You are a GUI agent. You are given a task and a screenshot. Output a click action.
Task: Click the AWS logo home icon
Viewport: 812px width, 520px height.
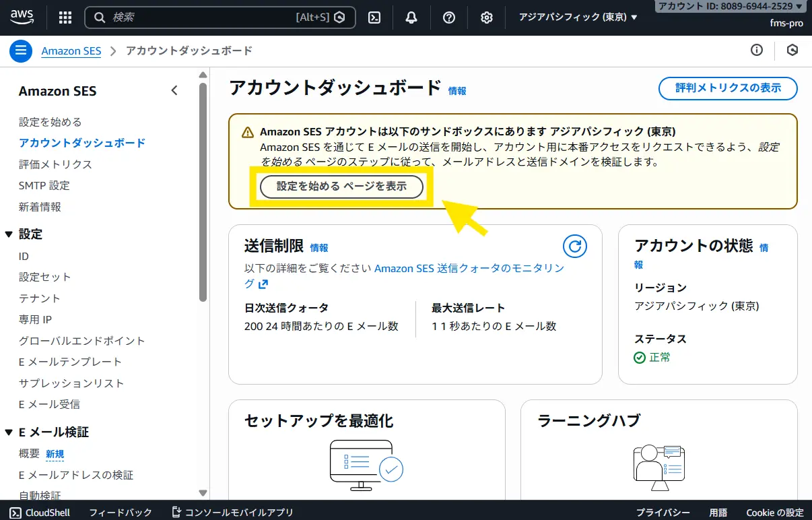[23, 17]
